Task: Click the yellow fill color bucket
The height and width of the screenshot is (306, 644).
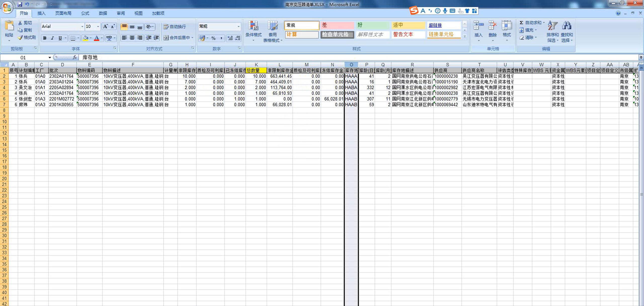Action: click(85, 38)
